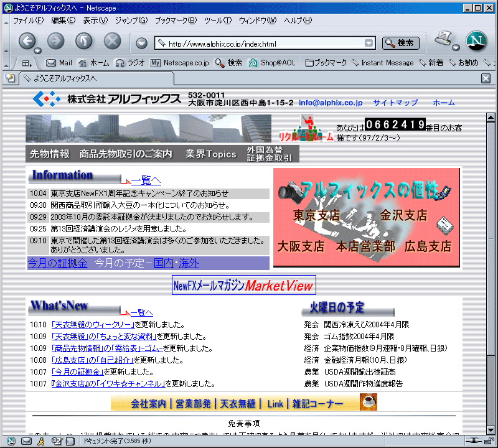Open the ファイル(F) menu

[28, 21]
